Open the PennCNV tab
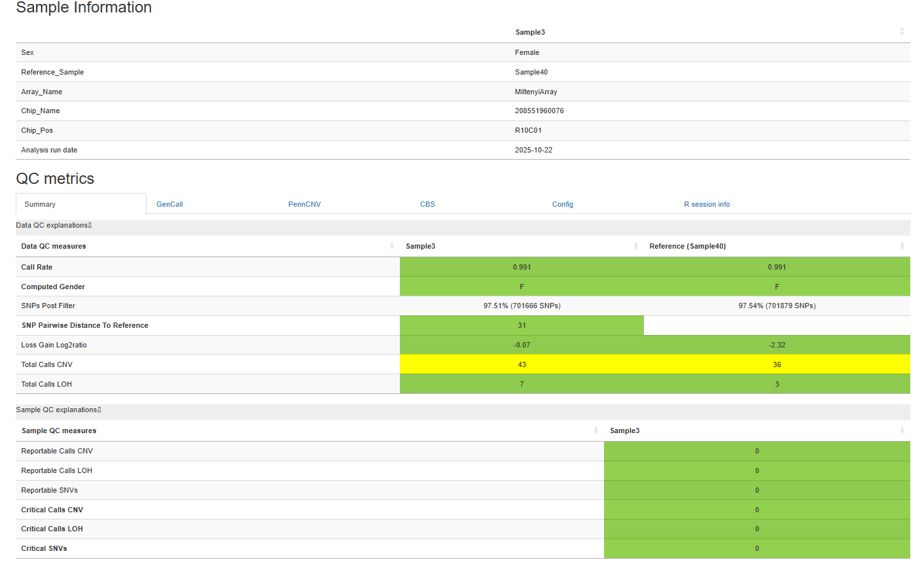 pyautogui.click(x=304, y=204)
